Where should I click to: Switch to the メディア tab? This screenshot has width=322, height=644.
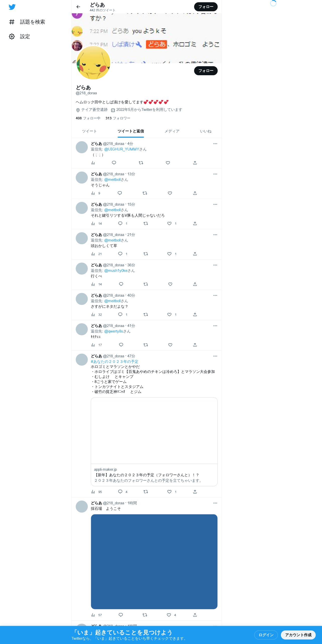tap(172, 131)
